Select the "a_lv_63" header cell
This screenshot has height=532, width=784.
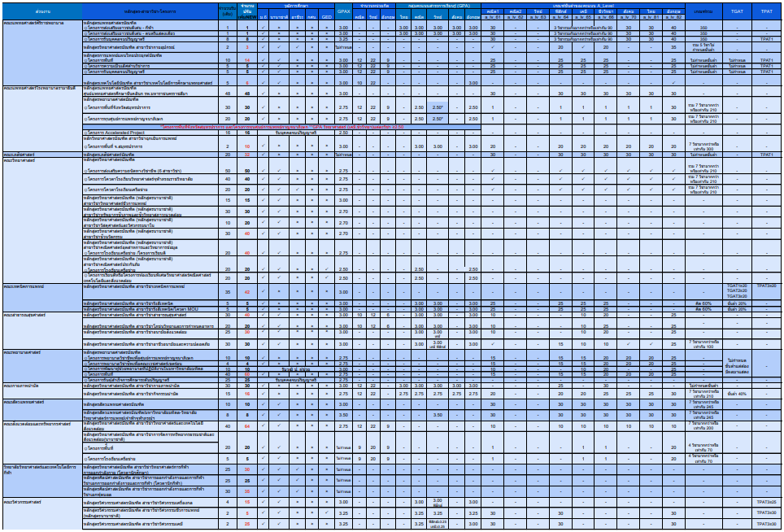[538, 17]
